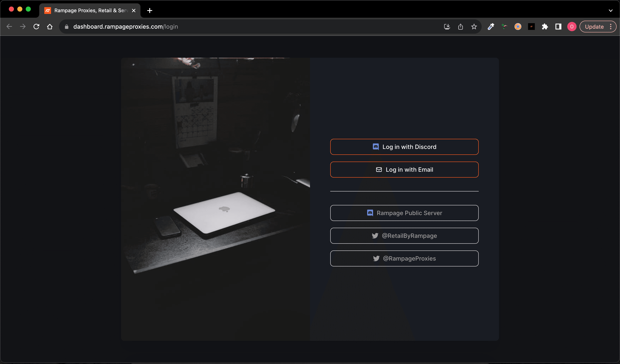Click the browser new tab plus button
The image size is (620, 364).
(x=150, y=10)
